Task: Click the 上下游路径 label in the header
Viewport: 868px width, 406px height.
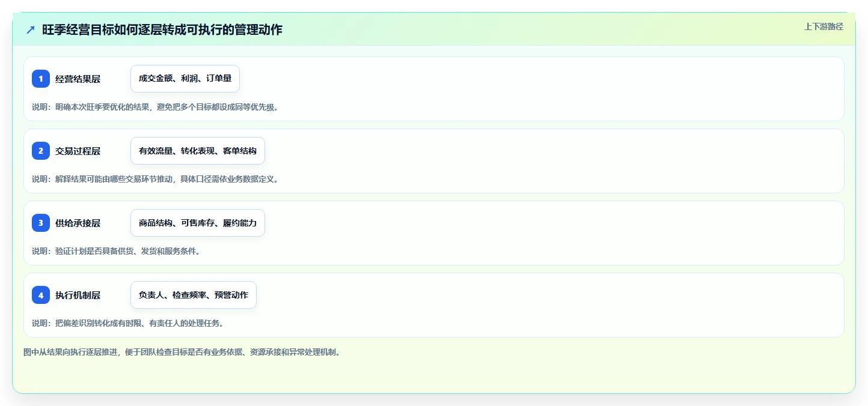Action: coord(824,26)
